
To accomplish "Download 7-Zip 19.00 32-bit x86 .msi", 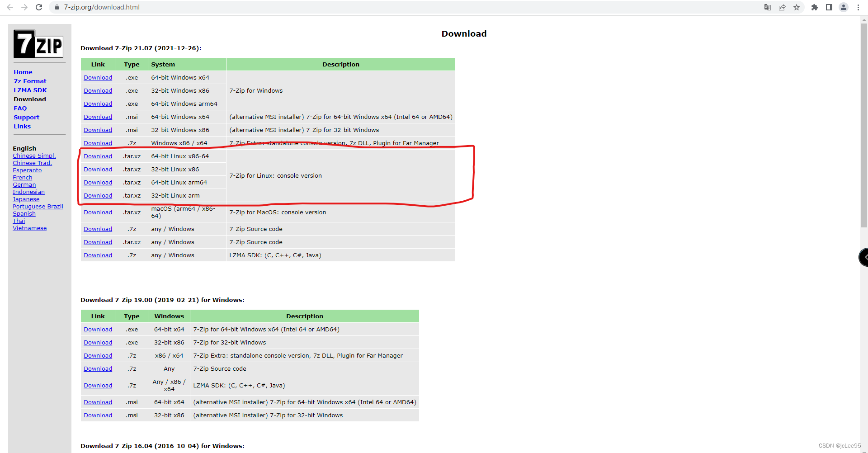I will pyautogui.click(x=98, y=415).
